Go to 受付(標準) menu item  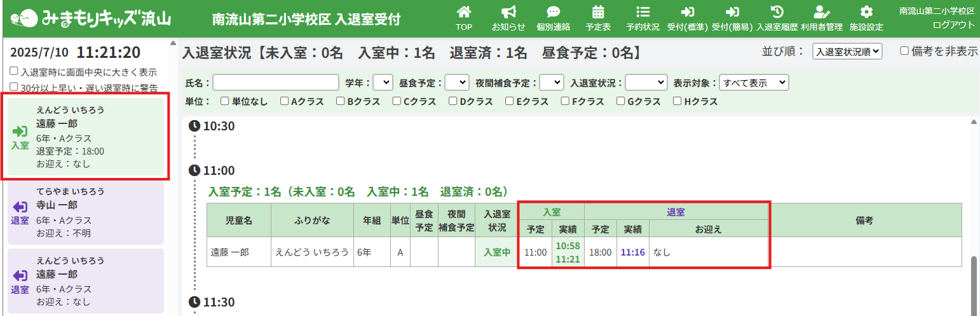pyautogui.click(x=687, y=18)
